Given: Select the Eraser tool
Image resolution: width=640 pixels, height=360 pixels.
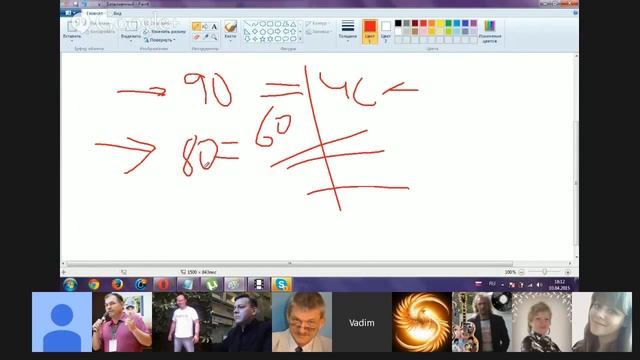Looking at the screenshot, I should pos(196,37).
